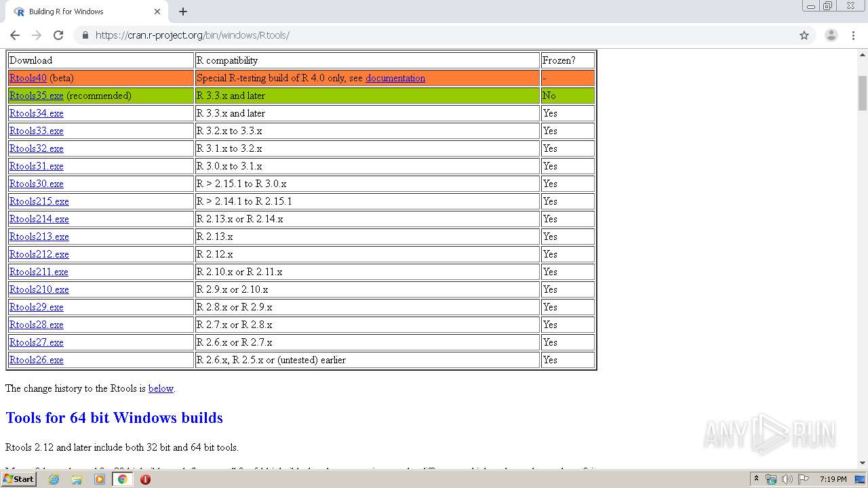Click the lock icon in address bar
The width and height of the screenshot is (868, 488).
tap(85, 35)
